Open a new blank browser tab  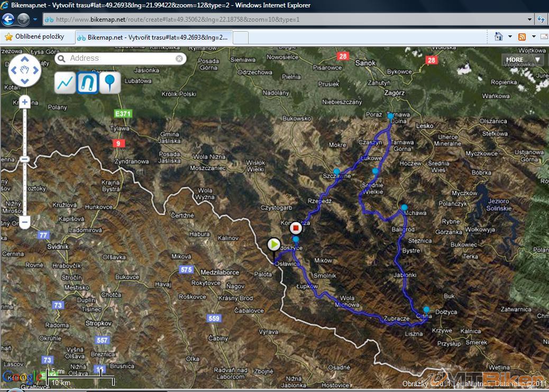coord(241,37)
